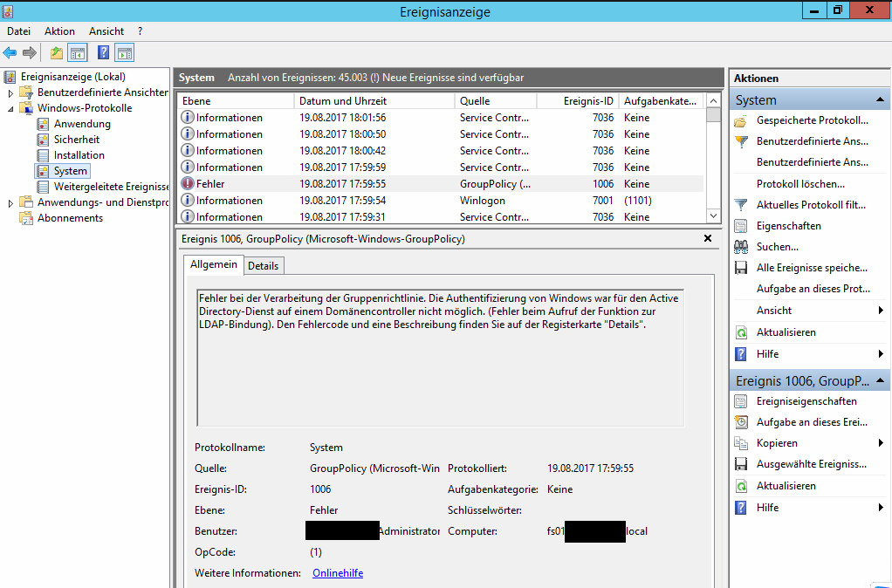892x588 pixels.
Task: Sort by the Aufgabenkategorie column header
Action: 661,100
